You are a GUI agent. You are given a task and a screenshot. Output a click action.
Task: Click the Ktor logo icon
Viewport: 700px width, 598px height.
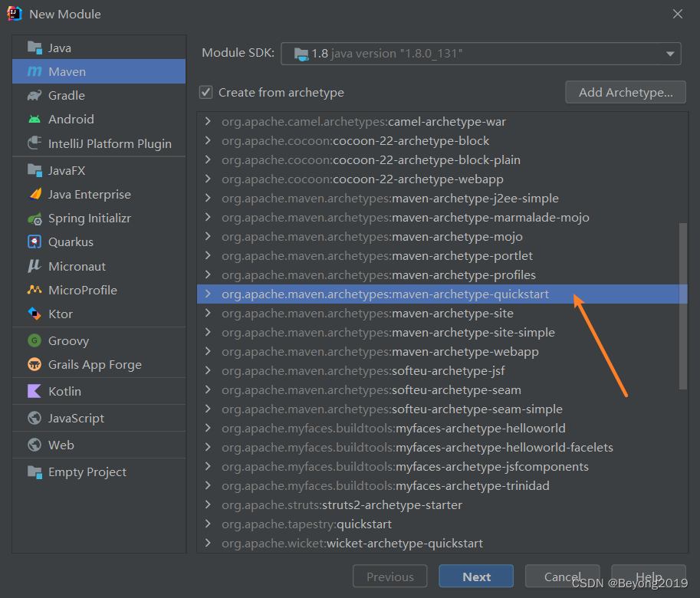coord(35,314)
